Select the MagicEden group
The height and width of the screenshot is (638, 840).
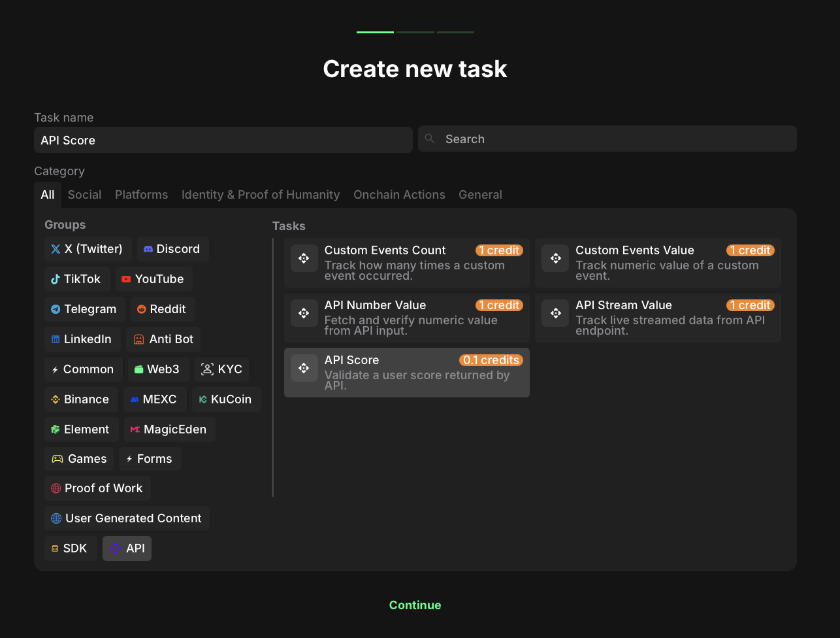[170, 429]
